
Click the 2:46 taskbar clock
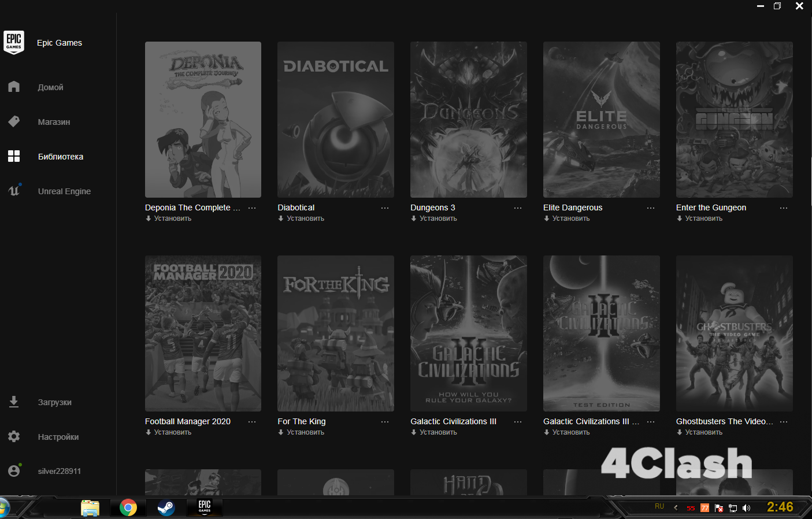780,507
